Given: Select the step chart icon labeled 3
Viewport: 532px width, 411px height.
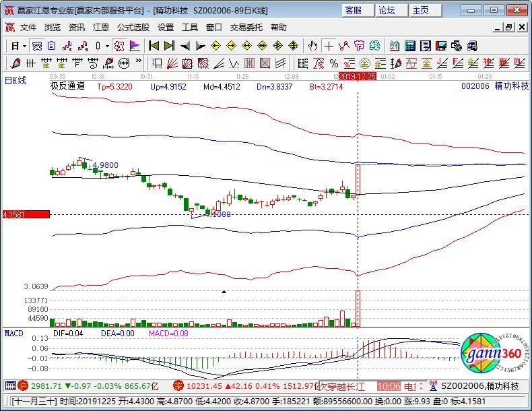Looking at the screenshot, I should coord(67,46).
